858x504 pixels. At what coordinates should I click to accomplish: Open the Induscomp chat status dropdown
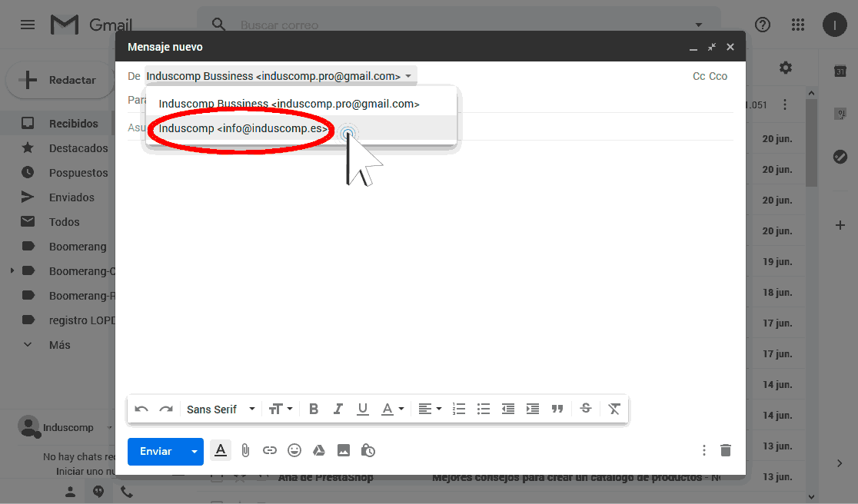tap(109, 427)
